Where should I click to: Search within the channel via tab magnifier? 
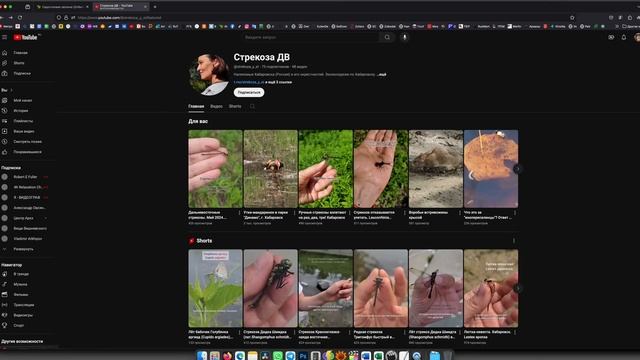[252, 107]
